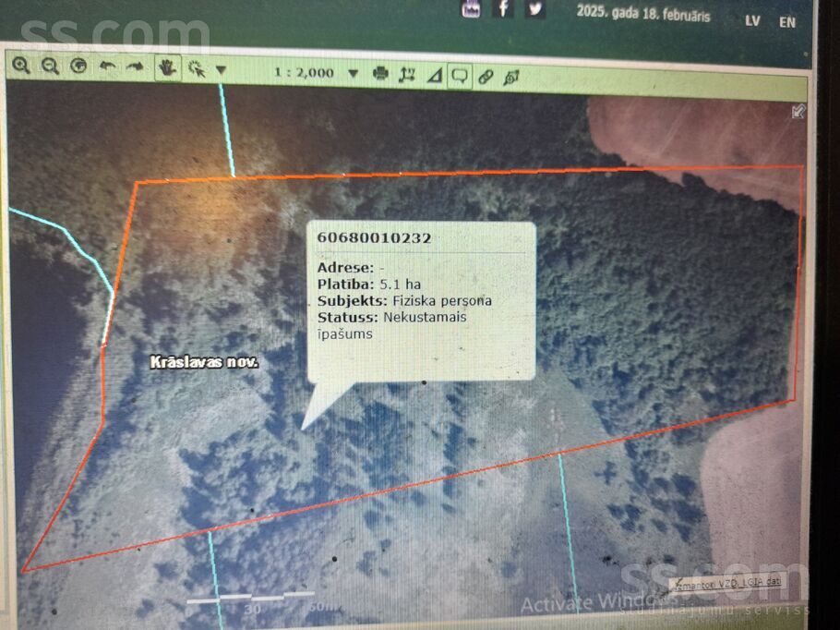Expand map with corner arrow icon

coord(798,112)
